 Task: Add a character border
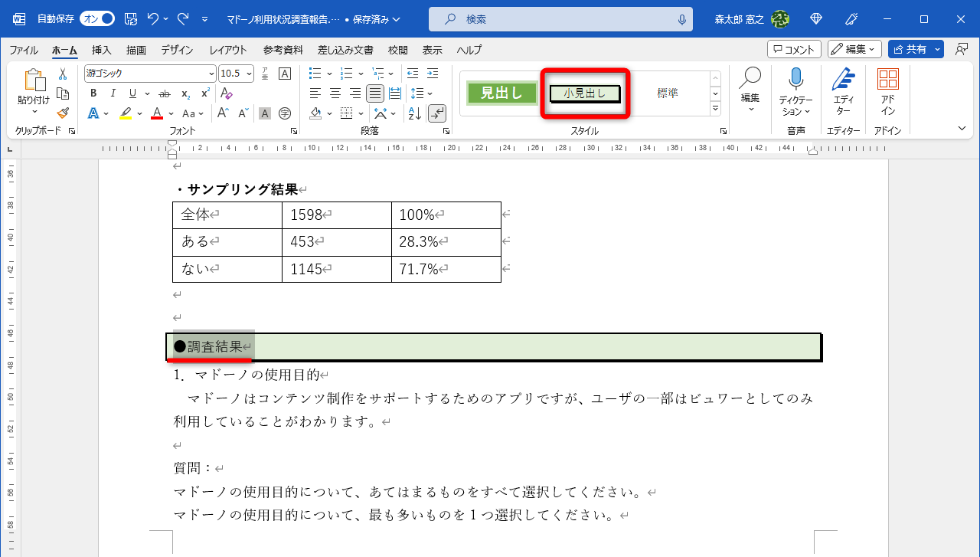click(x=285, y=74)
